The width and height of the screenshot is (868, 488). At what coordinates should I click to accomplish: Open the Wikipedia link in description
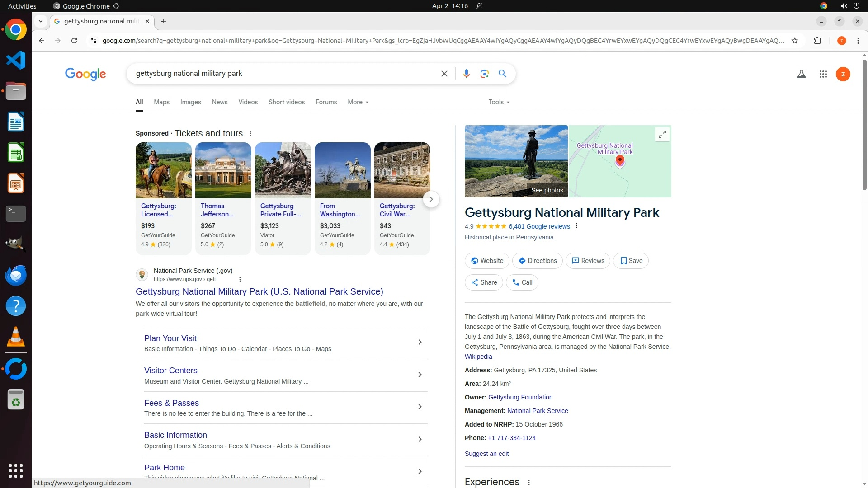click(478, 357)
